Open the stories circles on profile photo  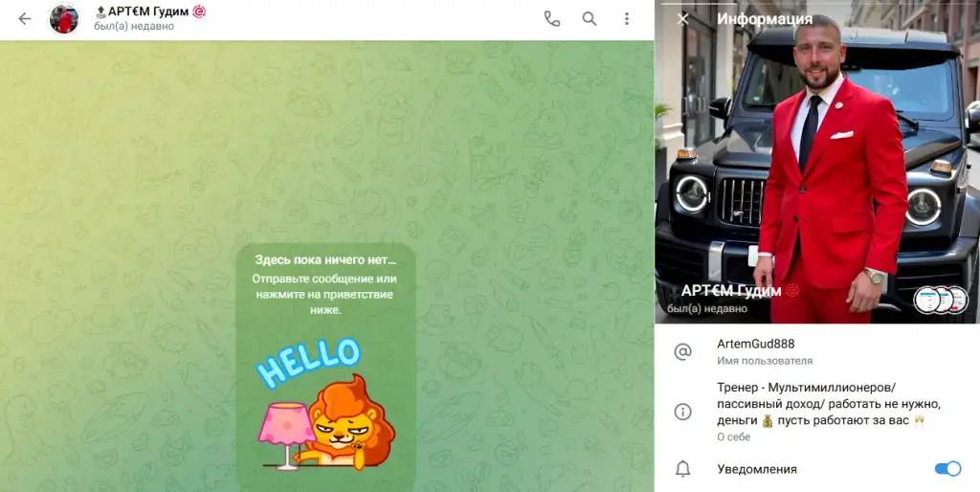pos(941,300)
